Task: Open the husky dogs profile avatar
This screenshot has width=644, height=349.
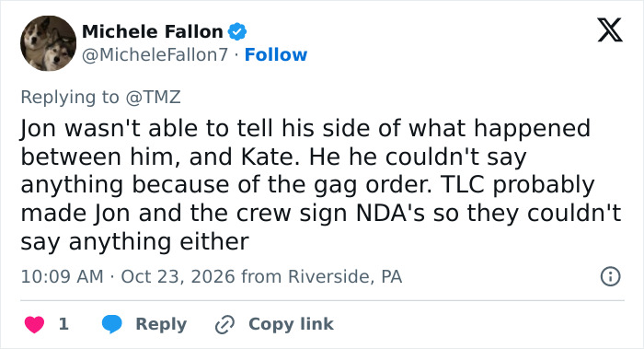Action: (48, 43)
